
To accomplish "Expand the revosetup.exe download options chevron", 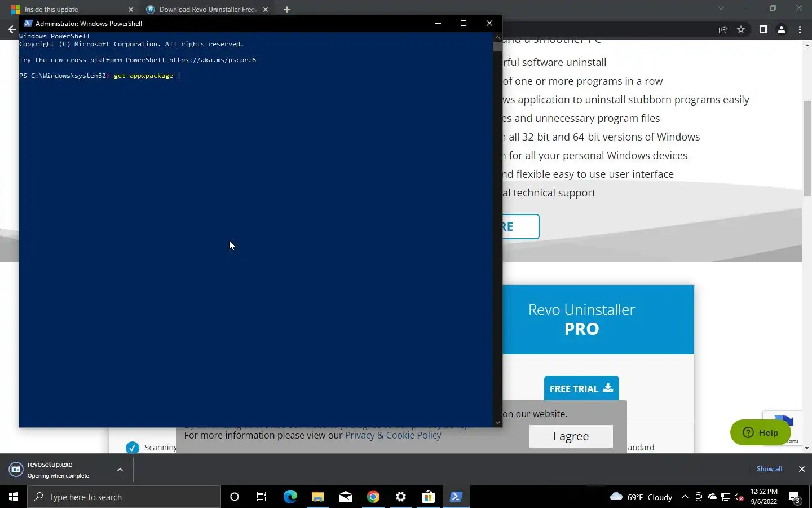I will [120, 469].
